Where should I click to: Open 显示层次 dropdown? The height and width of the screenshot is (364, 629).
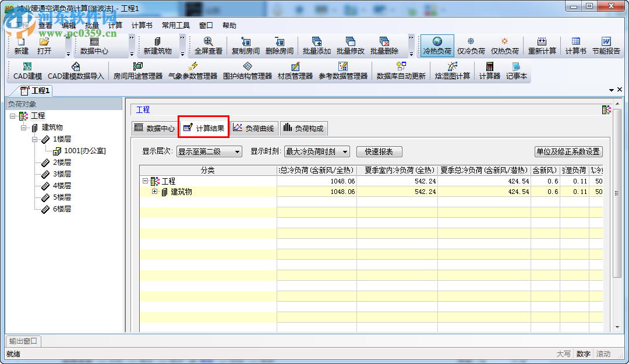[209, 151]
